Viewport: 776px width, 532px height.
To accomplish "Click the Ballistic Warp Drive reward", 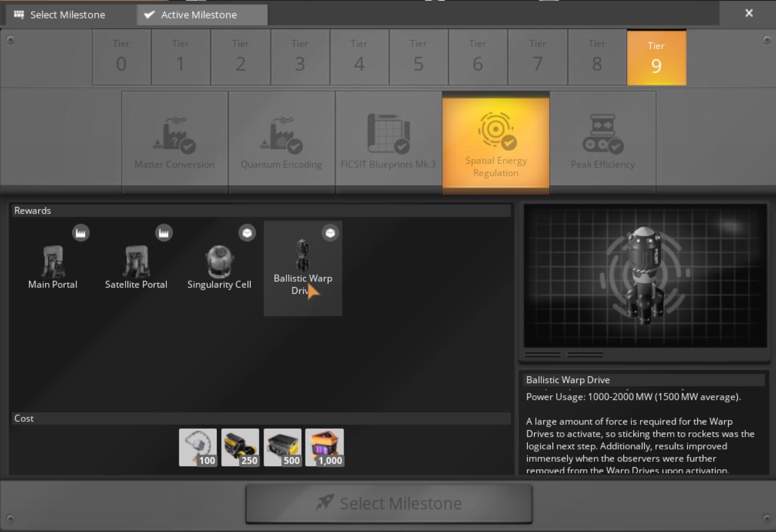I will pos(303,268).
